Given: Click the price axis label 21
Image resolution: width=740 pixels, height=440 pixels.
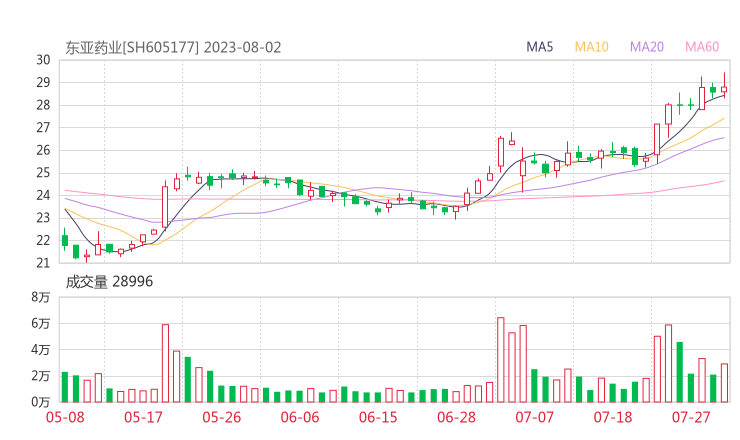Looking at the screenshot, I should 43,263.
